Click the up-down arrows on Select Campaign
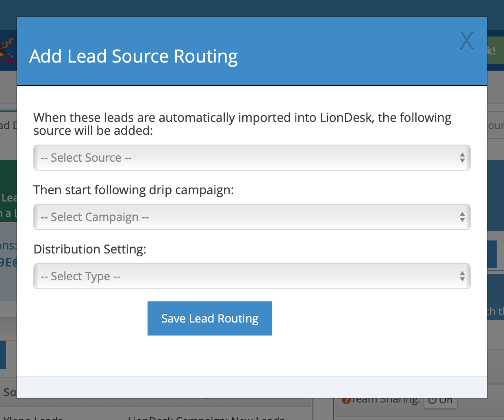 coord(462,217)
